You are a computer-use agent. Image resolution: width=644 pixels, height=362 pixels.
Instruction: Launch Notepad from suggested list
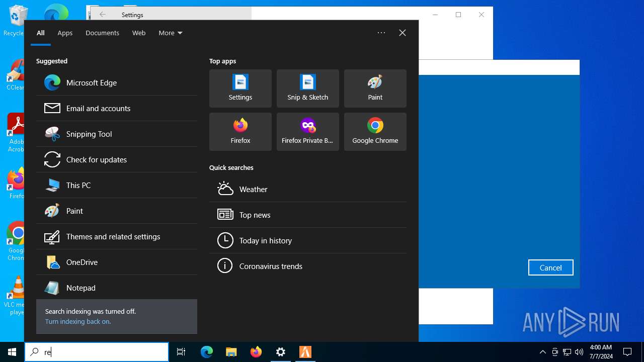point(117,288)
